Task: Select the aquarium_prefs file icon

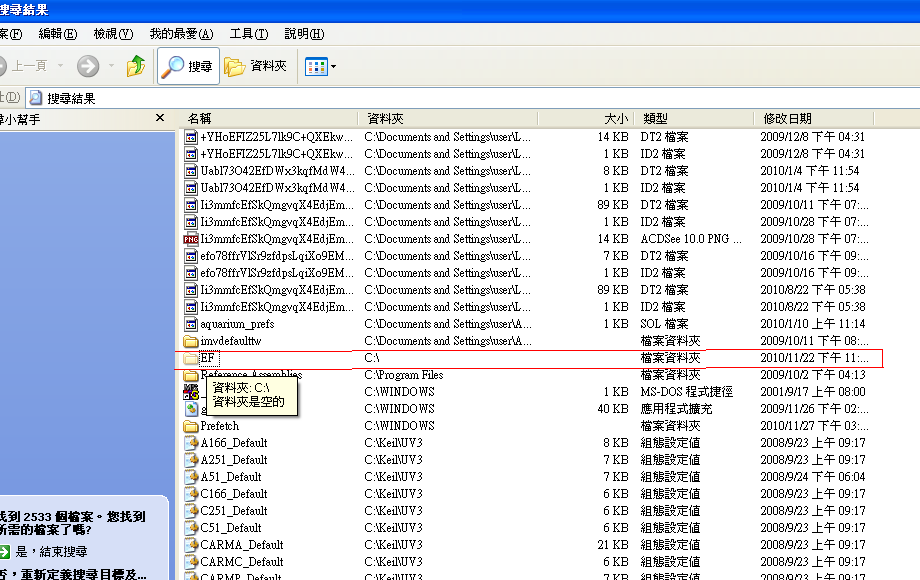Action: click(x=190, y=324)
